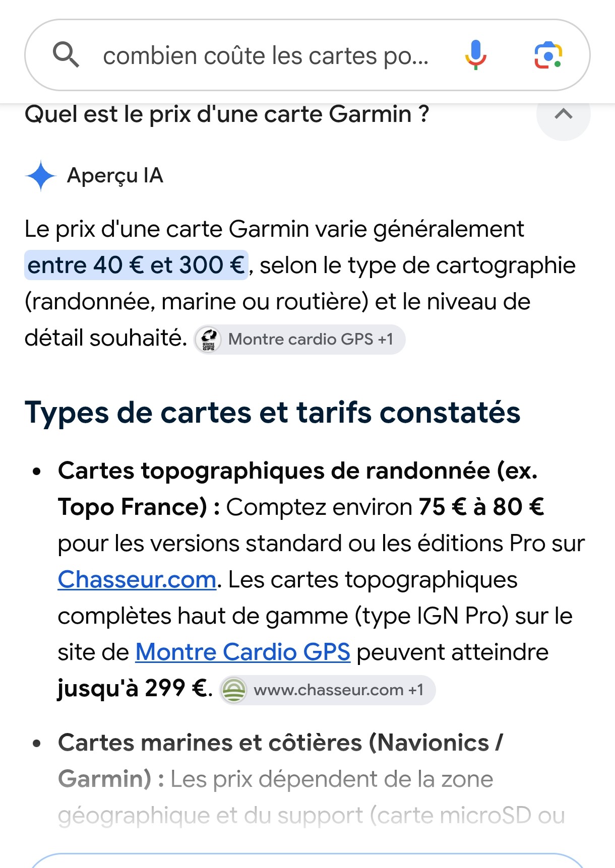Tap "Cartes marines et côtières" bullet
This screenshot has height=868, width=615.
point(210,743)
